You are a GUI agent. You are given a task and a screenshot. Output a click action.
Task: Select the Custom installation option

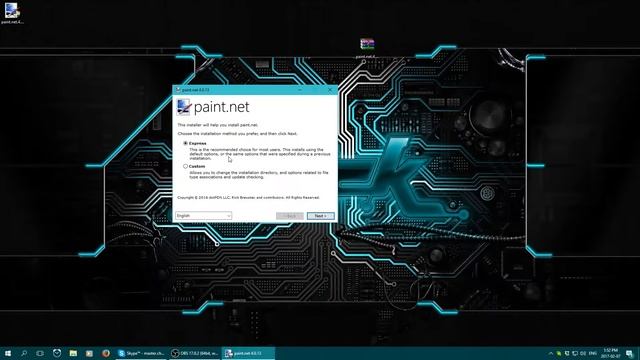[x=185, y=167]
